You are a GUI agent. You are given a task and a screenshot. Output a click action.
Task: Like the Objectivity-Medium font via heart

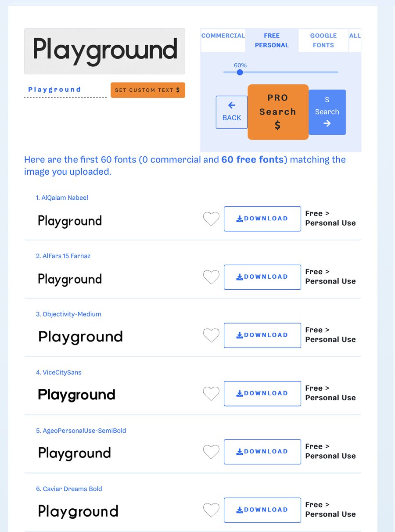point(211,335)
